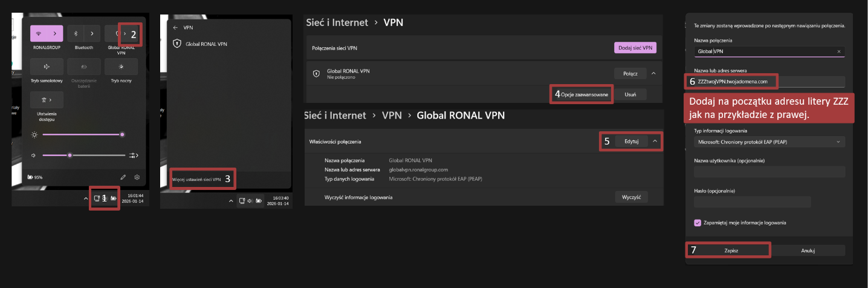Navigate to Sieć i Internet in top breadcrumb
The image size is (868, 288).
337,22
